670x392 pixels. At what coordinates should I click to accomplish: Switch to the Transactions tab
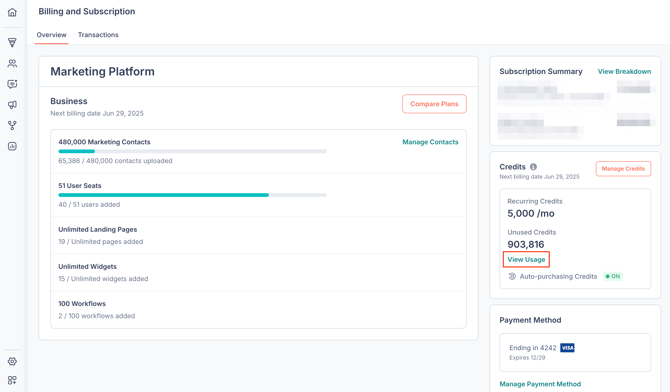coord(98,35)
